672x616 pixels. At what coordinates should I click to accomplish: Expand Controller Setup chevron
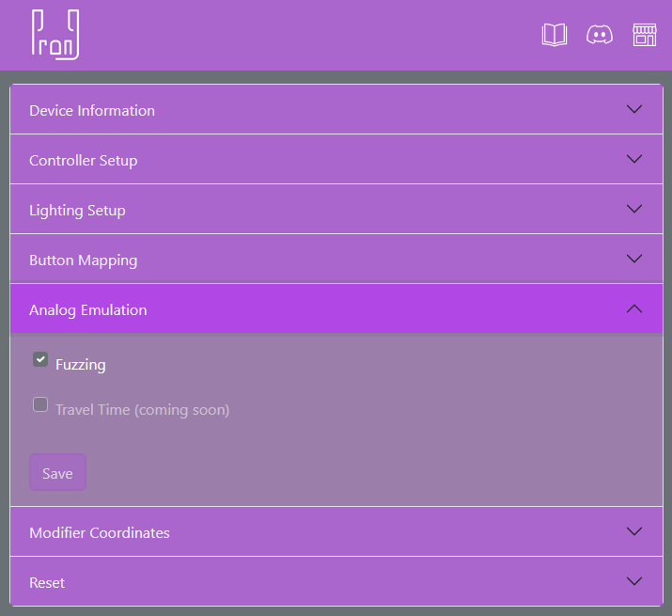(634, 159)
